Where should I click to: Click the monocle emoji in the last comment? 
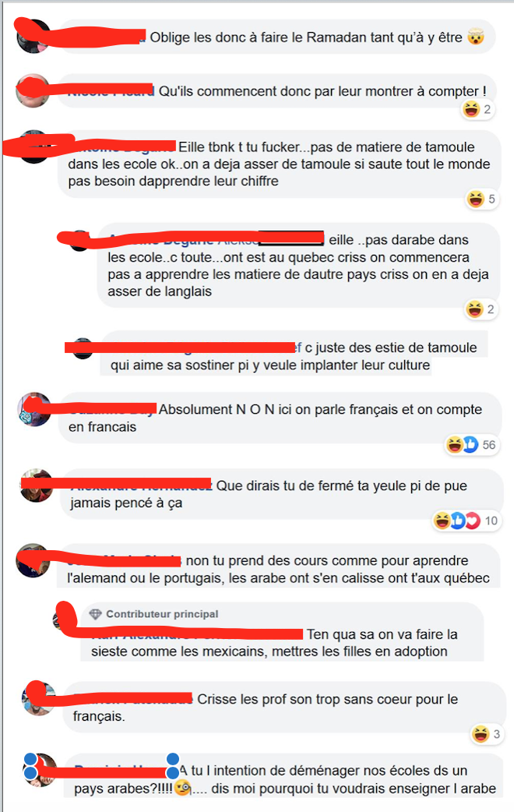tap(182, 788)
